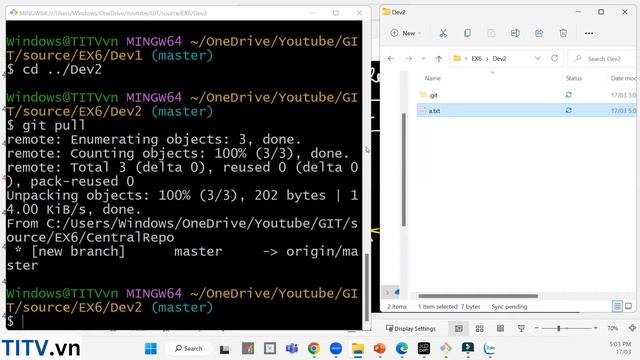This screenshot has width=640, height=360.
Task: Switch Explorer to large icons view
Action: pyautogui.click(x=629, y=306)
